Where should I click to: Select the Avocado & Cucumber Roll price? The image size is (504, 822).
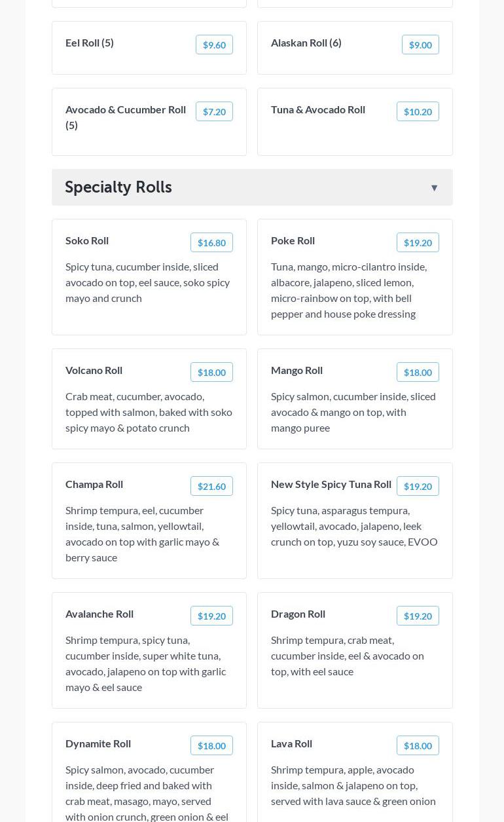[x=214, y=111]
